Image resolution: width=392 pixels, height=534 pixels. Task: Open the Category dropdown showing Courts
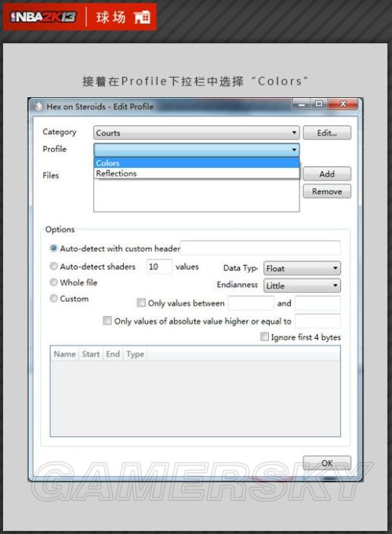pyautogui.click(x=197, y=133)
